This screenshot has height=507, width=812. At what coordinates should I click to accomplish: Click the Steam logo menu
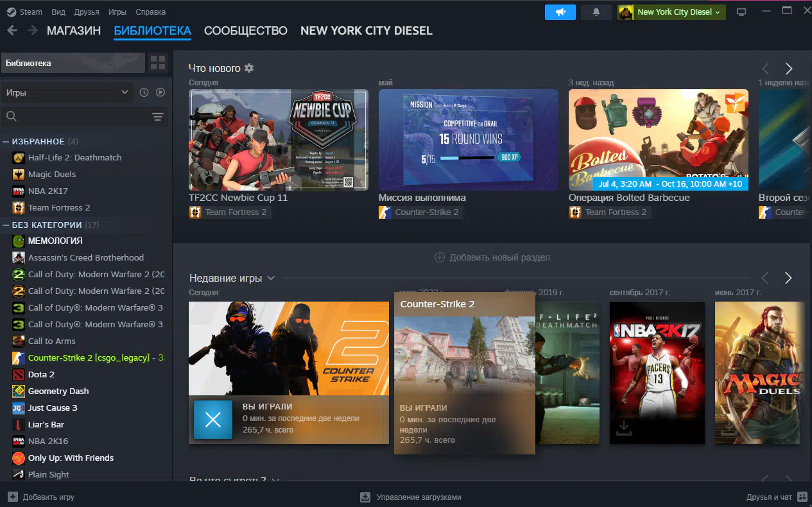[x=24, y=12]
